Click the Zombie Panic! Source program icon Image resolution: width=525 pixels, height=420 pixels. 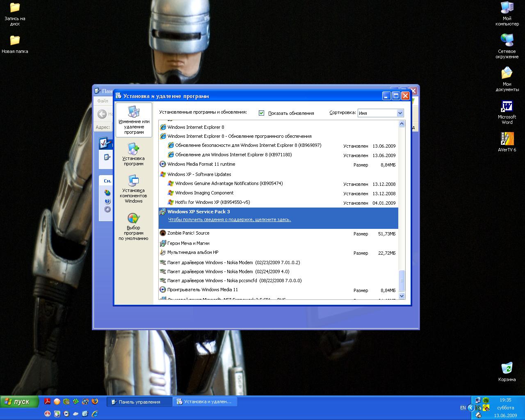pyautogui.click(x=163, y=233)
